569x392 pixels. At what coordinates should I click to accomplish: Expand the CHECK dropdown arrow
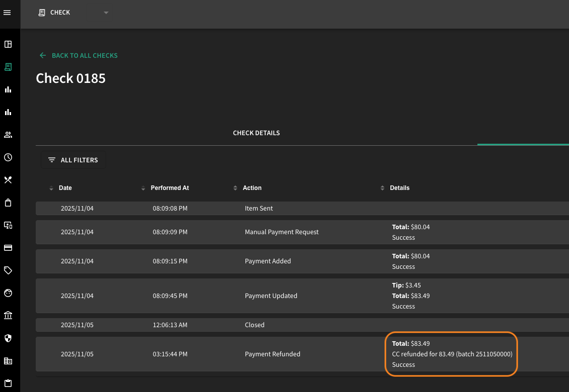tap(106, 13)
